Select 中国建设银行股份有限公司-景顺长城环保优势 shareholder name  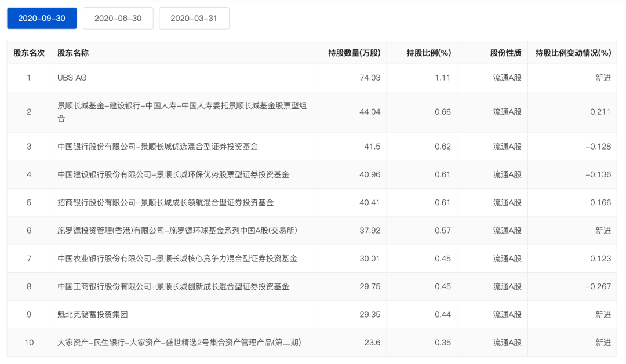[x=173, y=175]
